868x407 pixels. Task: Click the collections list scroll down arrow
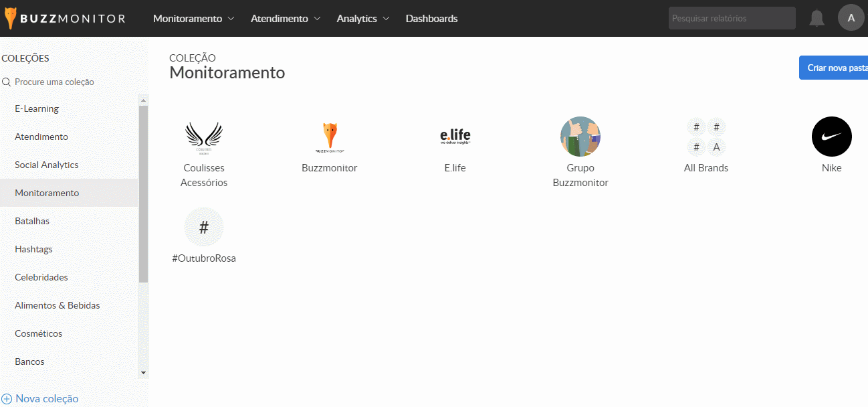(142, 372)
